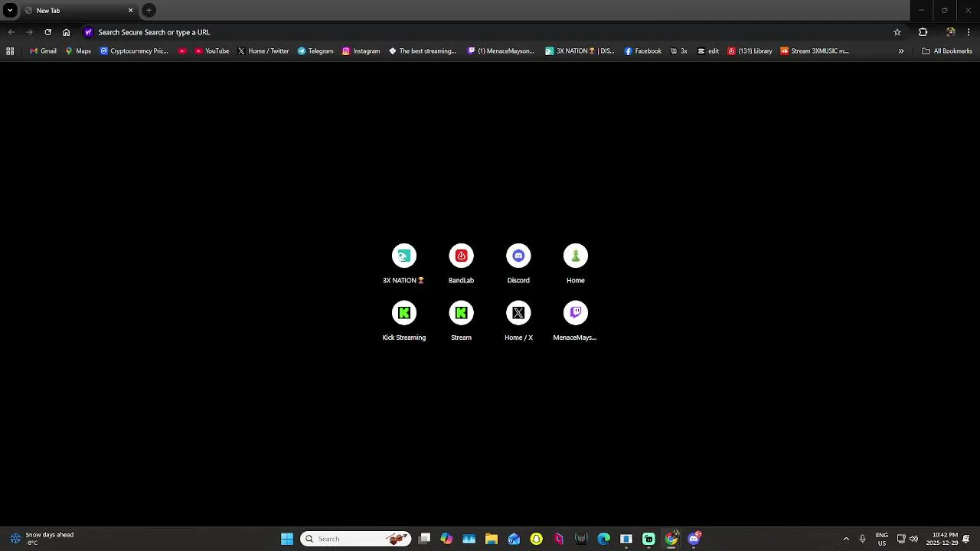This screenshot has height=551, width=980.
Task: Open the chess Home shortcut tile
Action: pyautogui.click(x=576, y=264)
